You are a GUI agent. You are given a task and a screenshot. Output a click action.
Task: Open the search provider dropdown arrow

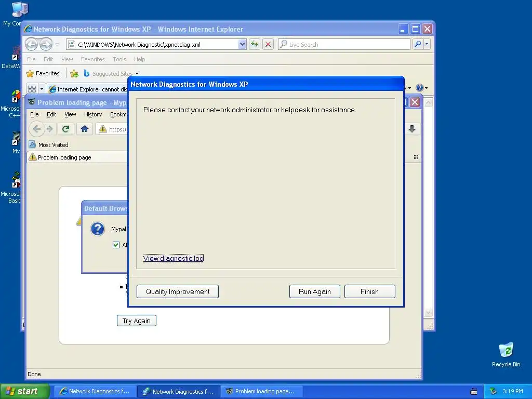(x=427, y=44)
